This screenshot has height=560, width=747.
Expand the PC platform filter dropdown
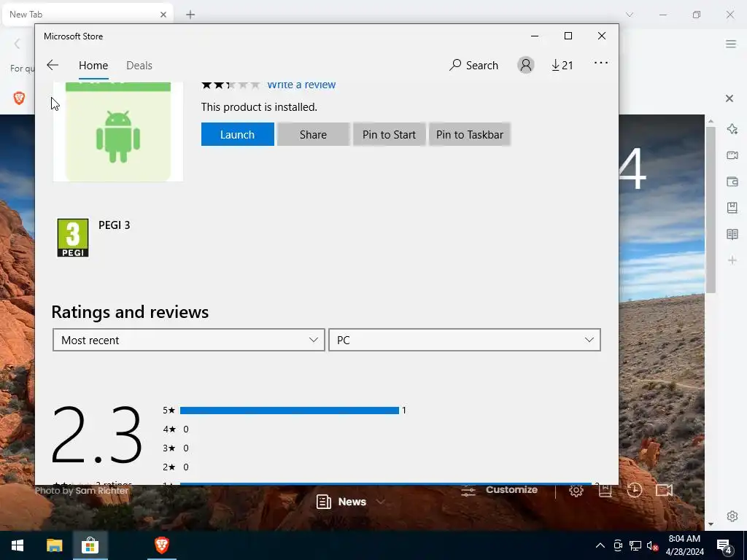click(465, 340)
